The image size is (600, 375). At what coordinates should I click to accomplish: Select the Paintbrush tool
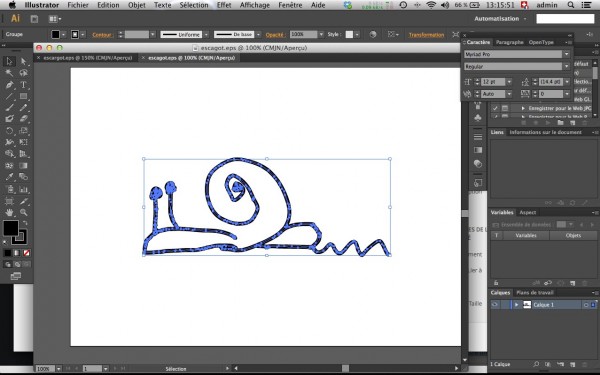point(9,108)
